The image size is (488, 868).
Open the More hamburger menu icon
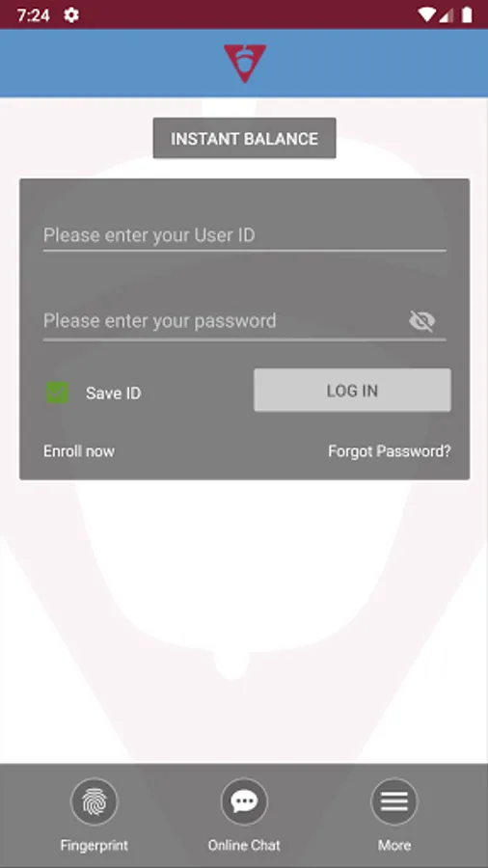click(x=393, y=801)
